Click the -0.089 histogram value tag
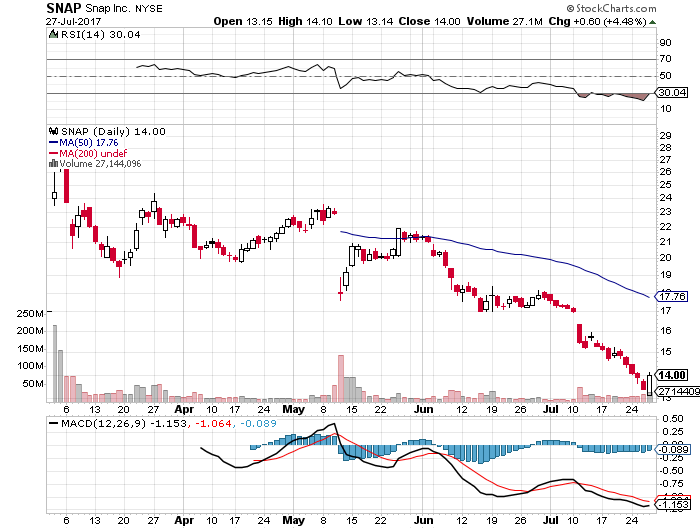 pos(670,451)
